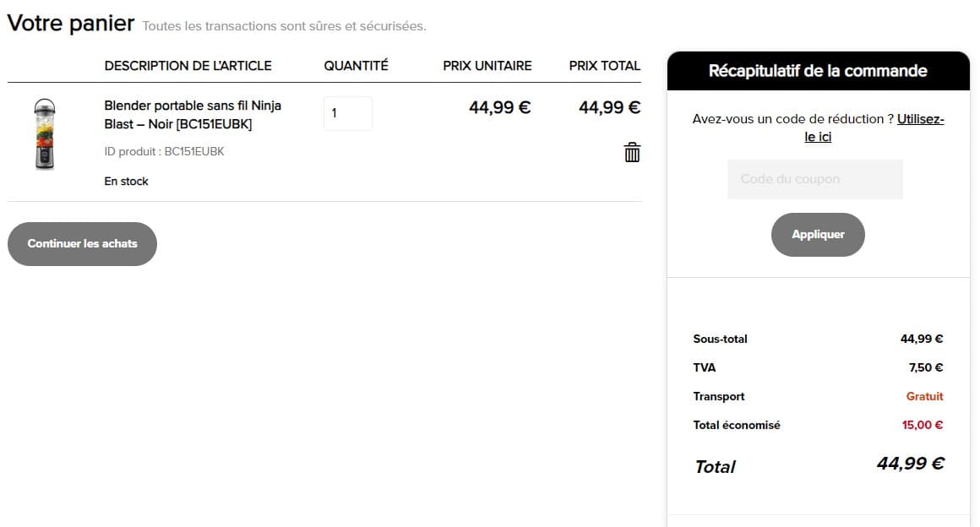Click the ID produit BC151EUBK text
980x527 pixels.
pos(164,152)
